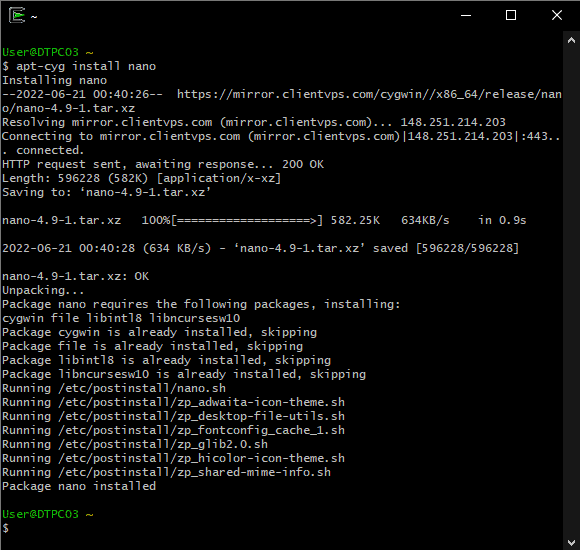Click the 'Length: 596228 (582K)' line
The width and height of the screenshot is (580, 550).
click(x=142, y=178)
